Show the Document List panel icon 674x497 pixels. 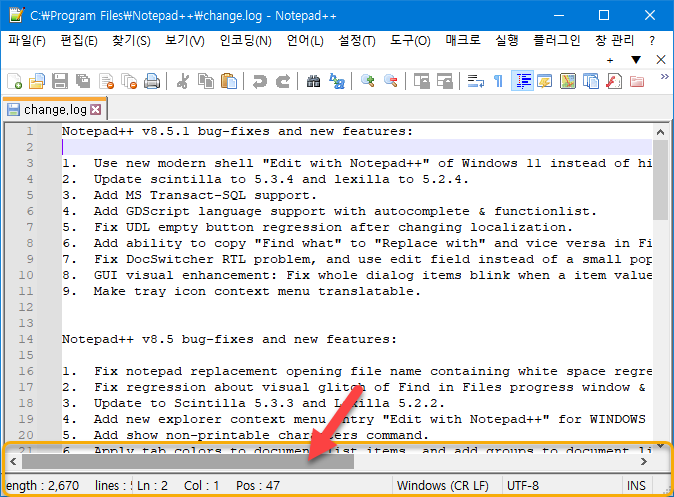tap(591, 81)
